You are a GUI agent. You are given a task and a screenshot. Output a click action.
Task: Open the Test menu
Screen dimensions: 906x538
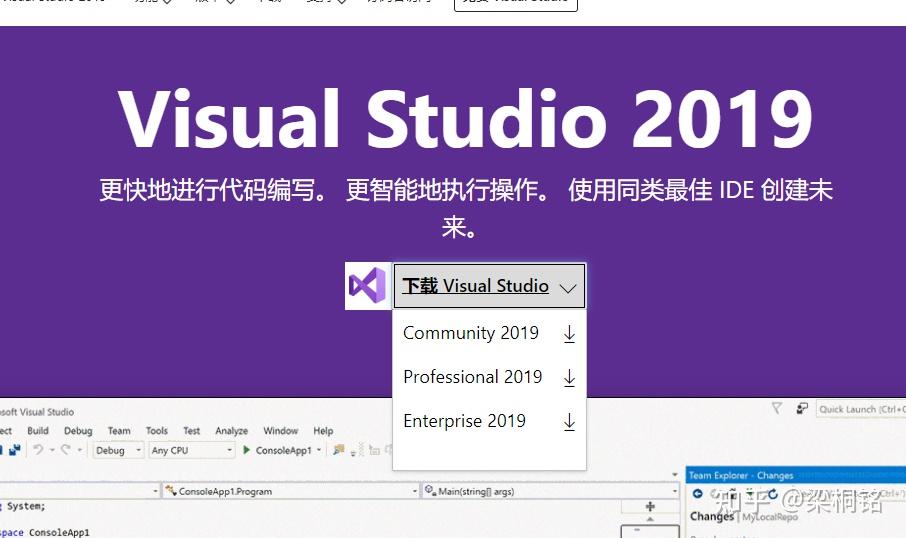click(191, 431)
